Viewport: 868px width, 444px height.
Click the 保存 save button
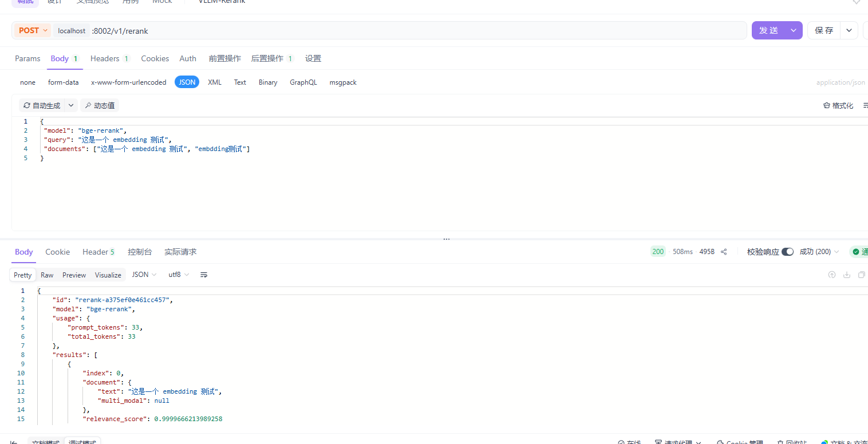click(x=824, y=30)
